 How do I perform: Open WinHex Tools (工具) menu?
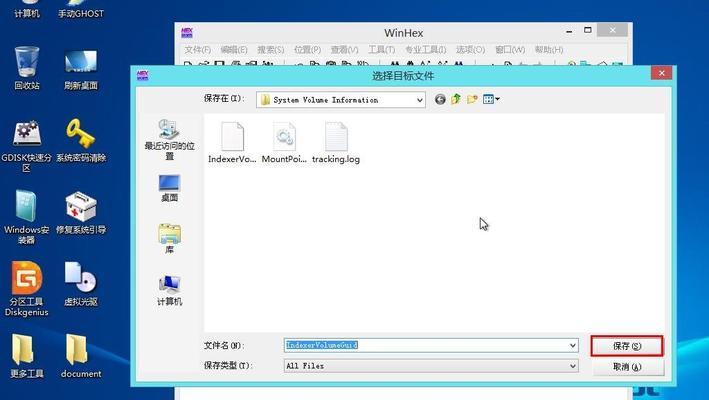(381, 50)
